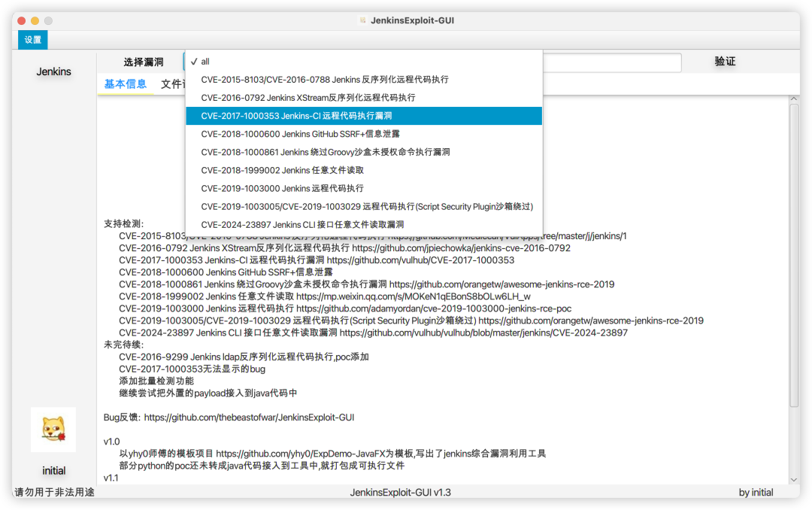
Task: Click the 'by initial' status text
Action: click(x=756, y=493)
